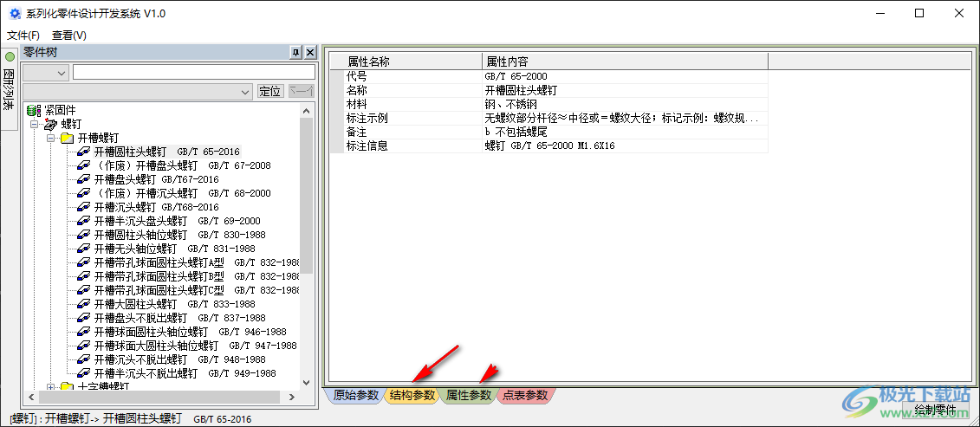The height and width of the screenshot is (427, 980).
Task: Switch to the 点表参数 tab
Action: click(525, 395)
